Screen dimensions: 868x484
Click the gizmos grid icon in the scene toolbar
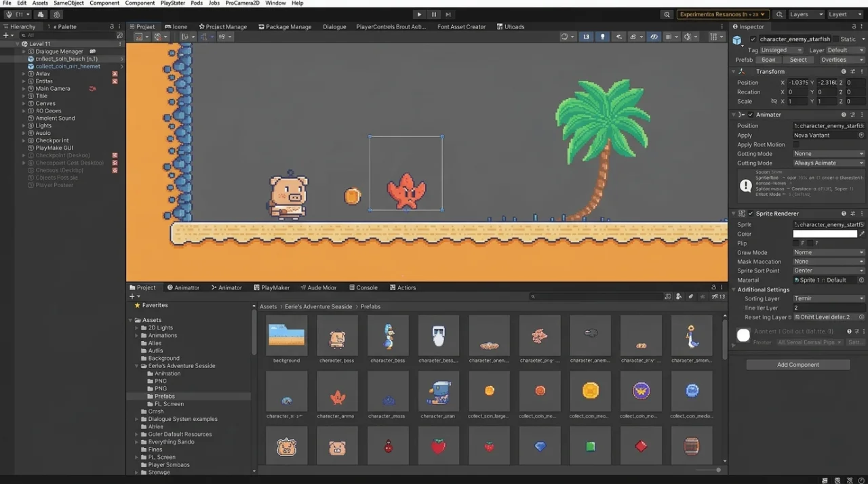(x=713, y=37)
